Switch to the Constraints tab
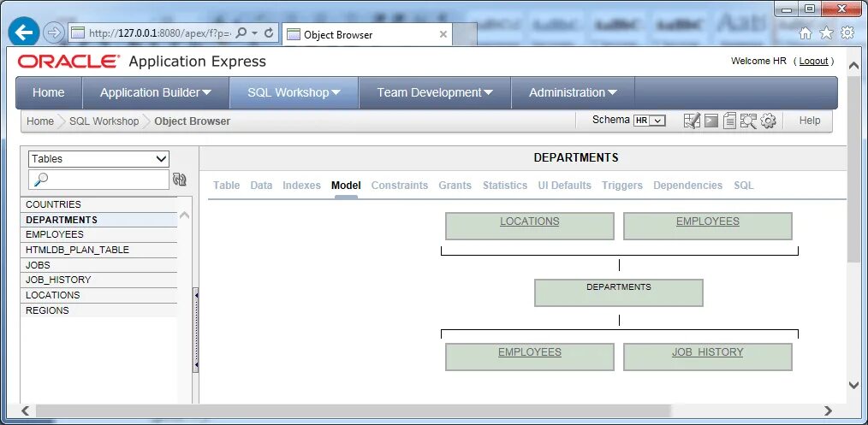The image size is (868, 425). [400, 186]
